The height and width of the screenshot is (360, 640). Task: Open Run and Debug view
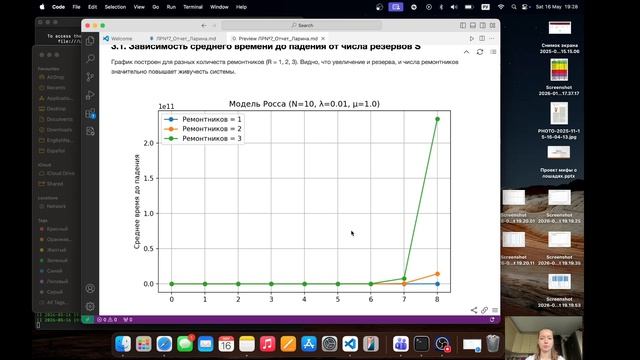[x=90, y=95]
